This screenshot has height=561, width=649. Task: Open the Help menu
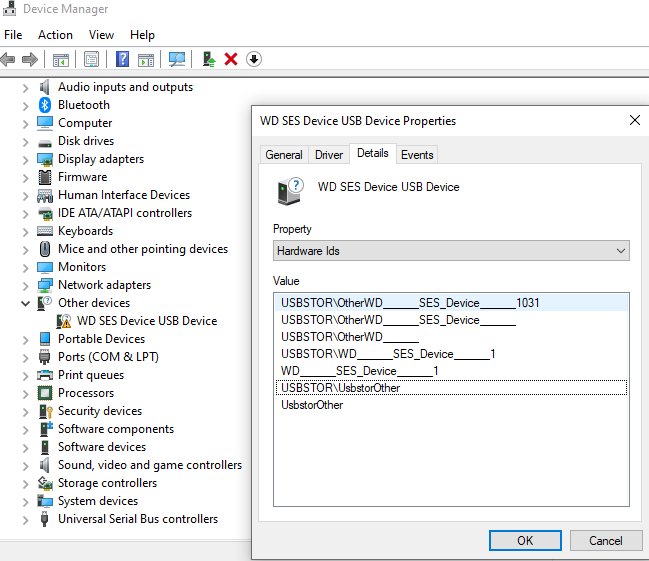142,35
